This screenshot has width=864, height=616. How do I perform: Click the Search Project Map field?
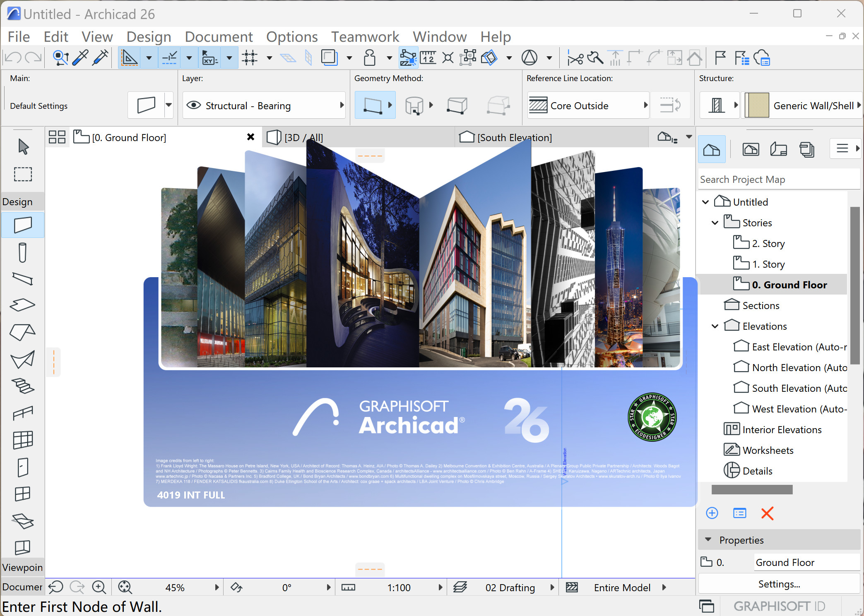pyautogui.click(x=778, y=179)
